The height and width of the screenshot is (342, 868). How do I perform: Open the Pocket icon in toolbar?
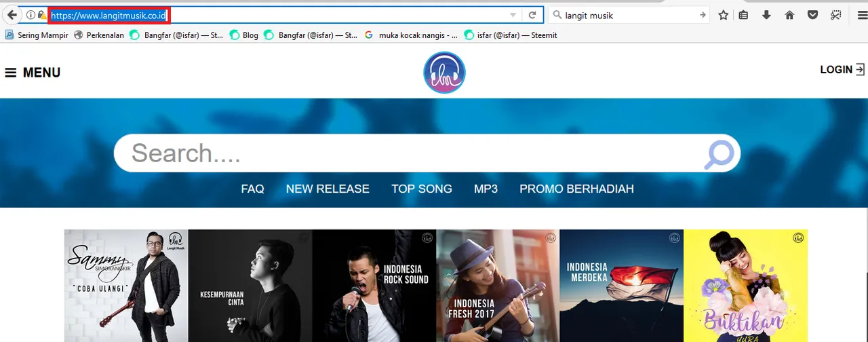tap(812, 15)
